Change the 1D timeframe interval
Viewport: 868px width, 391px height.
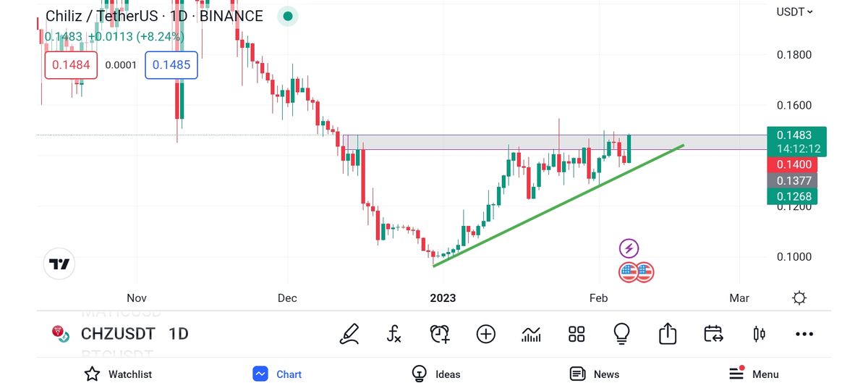point(179,334)
